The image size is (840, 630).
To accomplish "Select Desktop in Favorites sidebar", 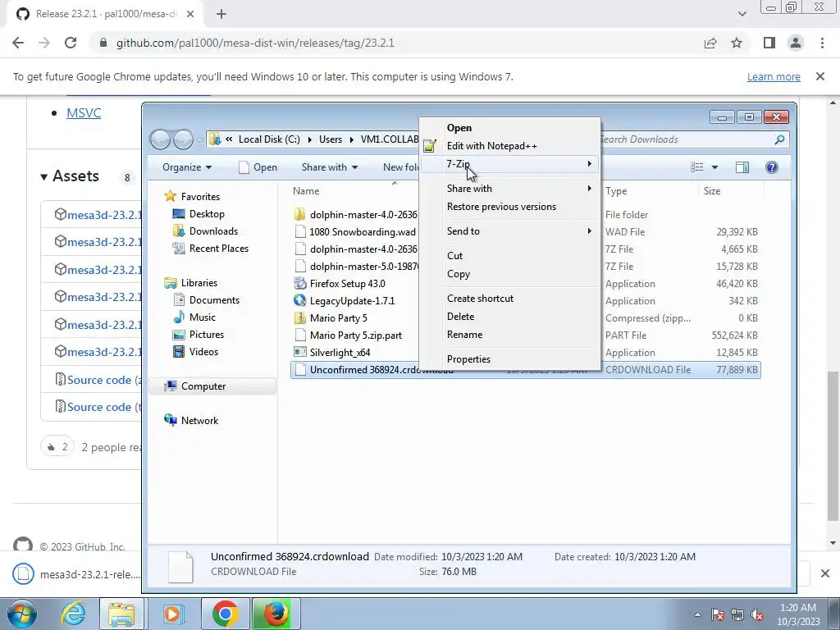I will [x=207, y=214].
